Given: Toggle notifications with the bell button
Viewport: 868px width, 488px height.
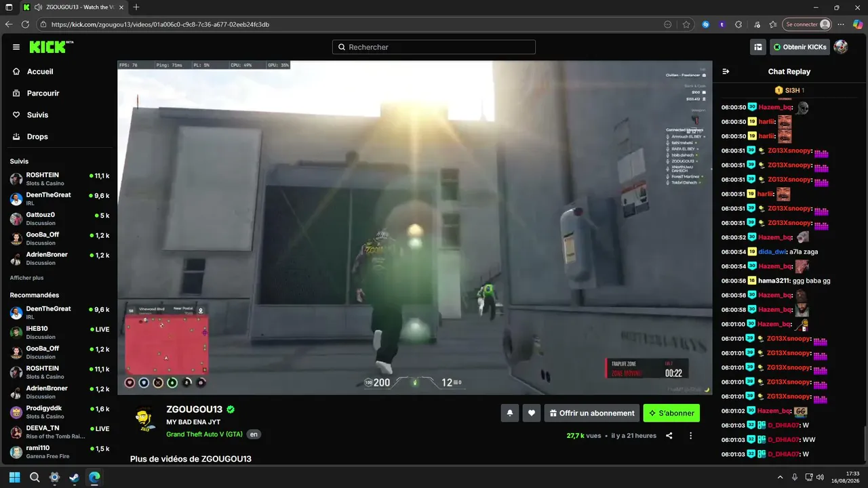Looking at the screenshot, I should [510, 413].
